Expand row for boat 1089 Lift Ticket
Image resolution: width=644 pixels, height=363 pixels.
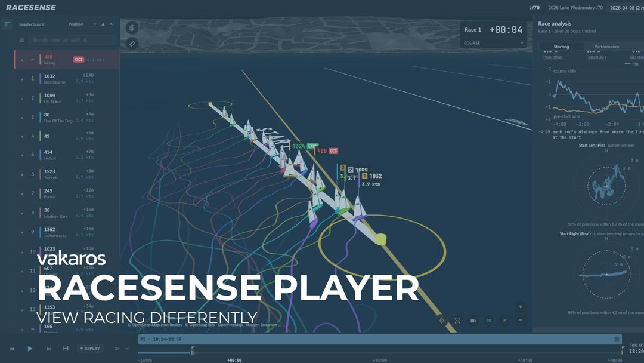[x=22, y=99]
